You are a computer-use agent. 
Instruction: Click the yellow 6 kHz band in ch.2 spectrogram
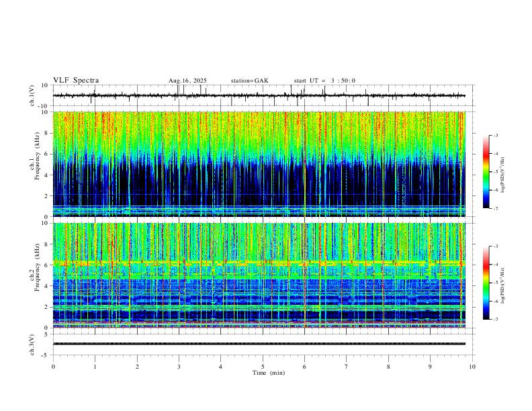(x=259, y=263)
